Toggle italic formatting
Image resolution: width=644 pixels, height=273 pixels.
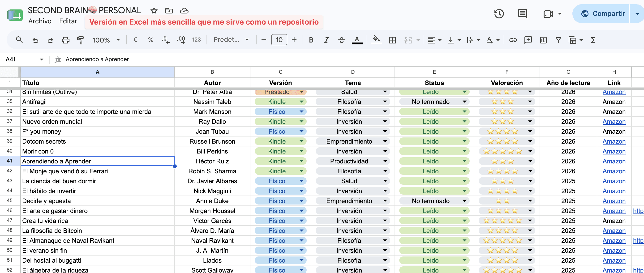click(326, 40)
